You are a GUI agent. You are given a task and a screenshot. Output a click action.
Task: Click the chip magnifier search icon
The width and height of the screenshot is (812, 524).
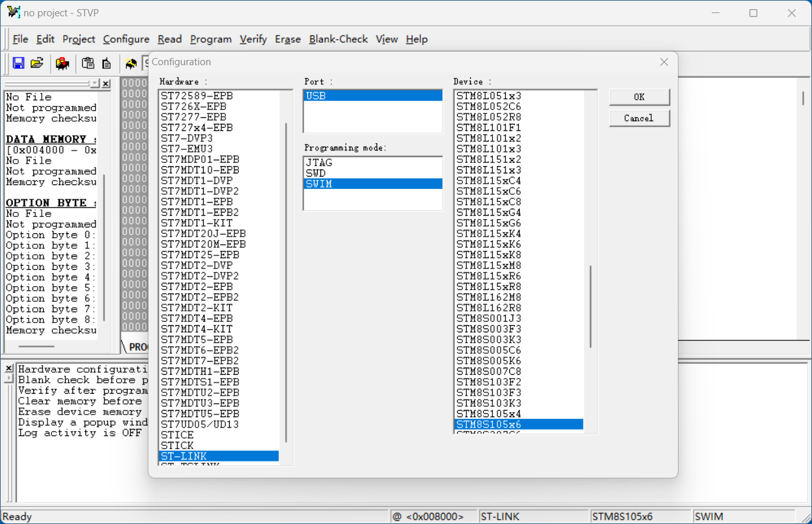point(131,63)
